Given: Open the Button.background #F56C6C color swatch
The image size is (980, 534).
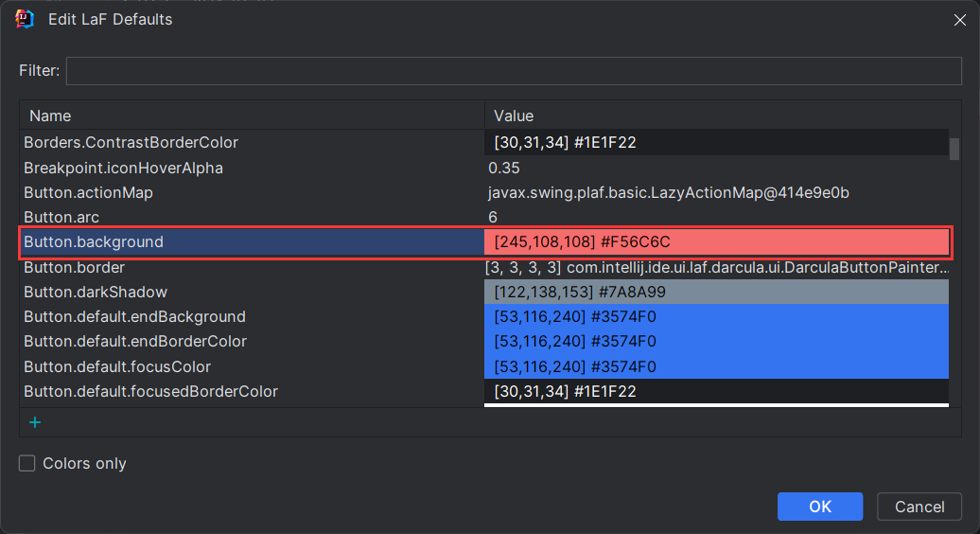Looking at the screenshot, I should [x=716, y=242].
